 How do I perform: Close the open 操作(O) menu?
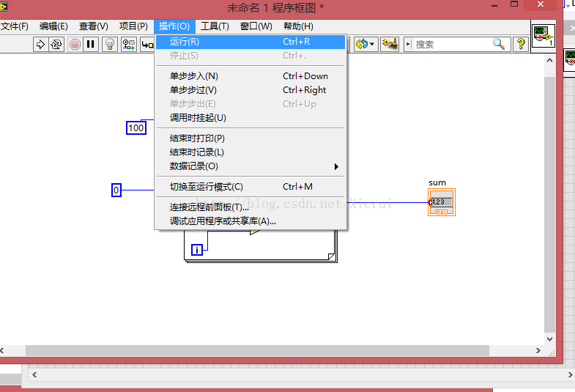point(174,26)
